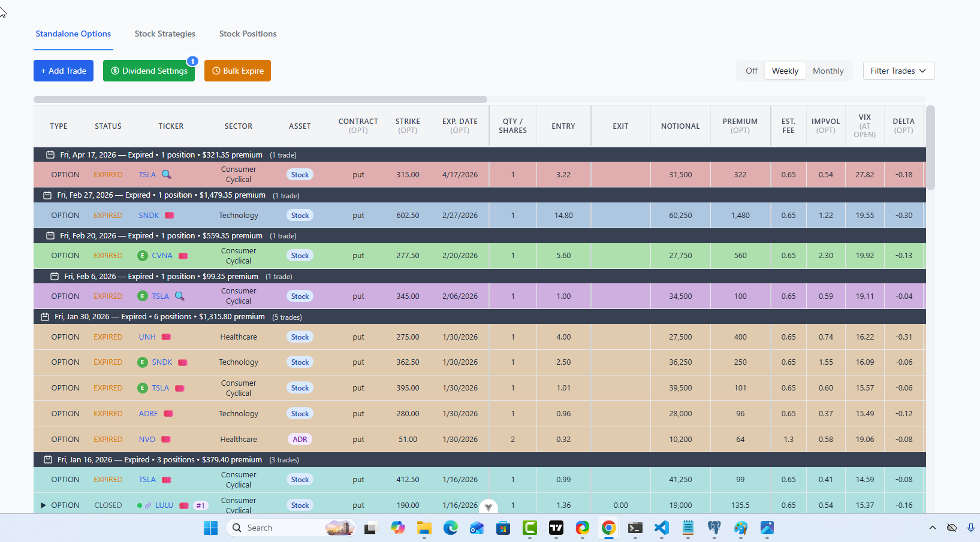
Task: Click the scroll-down chevron bubble at table bottom
Action: [489, 507]
